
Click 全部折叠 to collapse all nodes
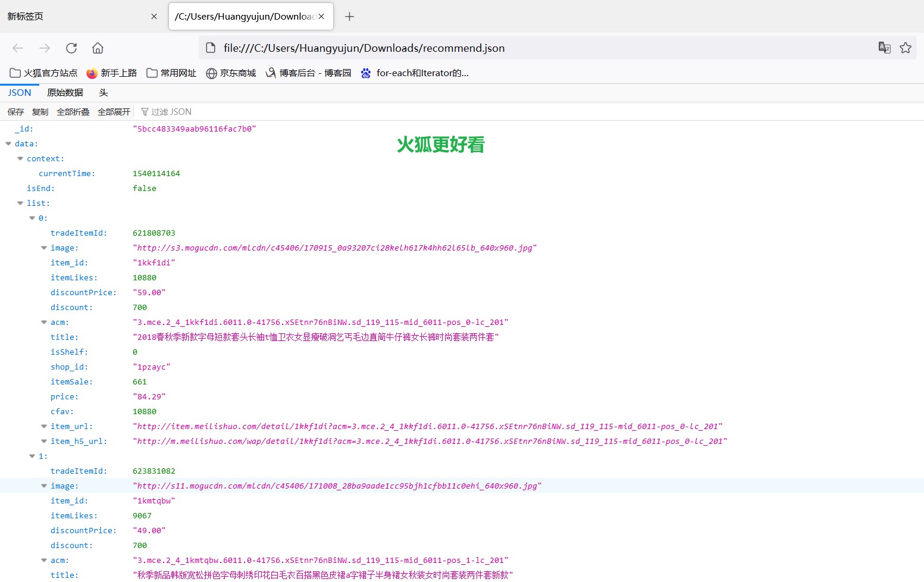(x=73, y=111)
